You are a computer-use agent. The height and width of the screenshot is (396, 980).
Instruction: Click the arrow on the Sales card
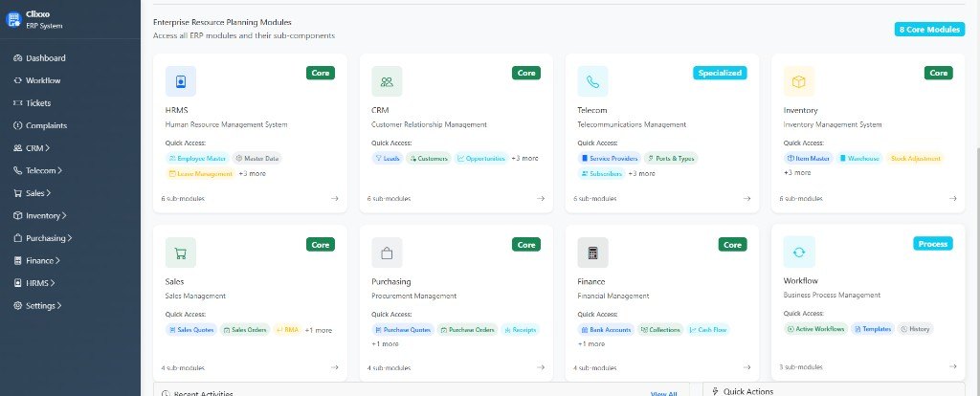point(334,368)
